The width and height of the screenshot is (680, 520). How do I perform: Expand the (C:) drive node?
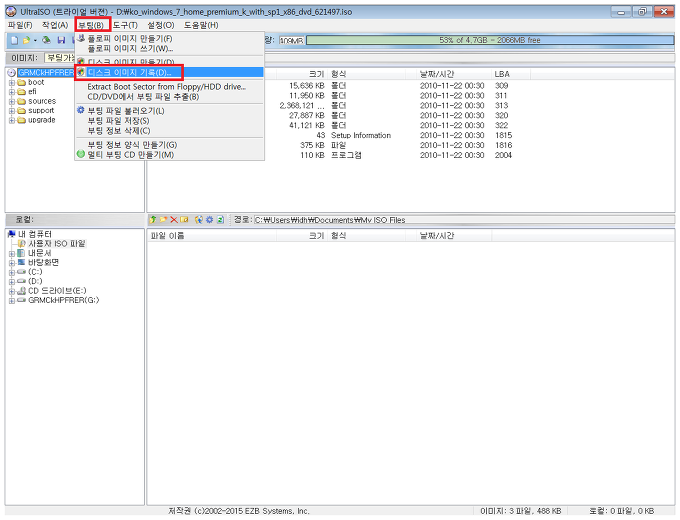12,272
